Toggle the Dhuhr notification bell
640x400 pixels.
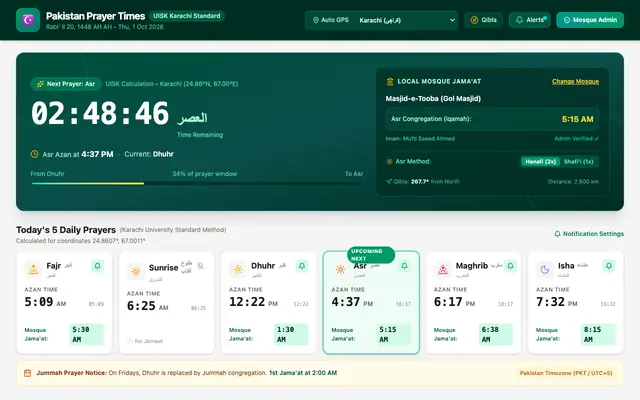(x=302, y=266)
